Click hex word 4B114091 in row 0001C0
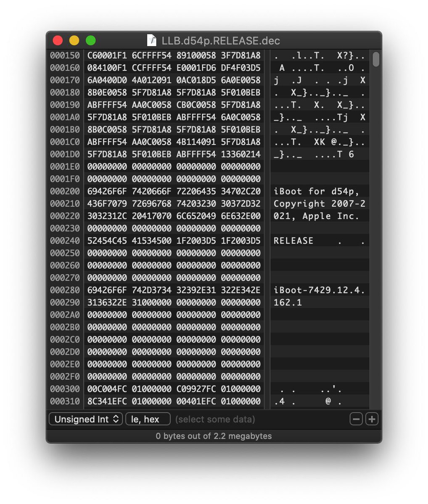Screen dimensions: 428x504 tap(196, 142)
